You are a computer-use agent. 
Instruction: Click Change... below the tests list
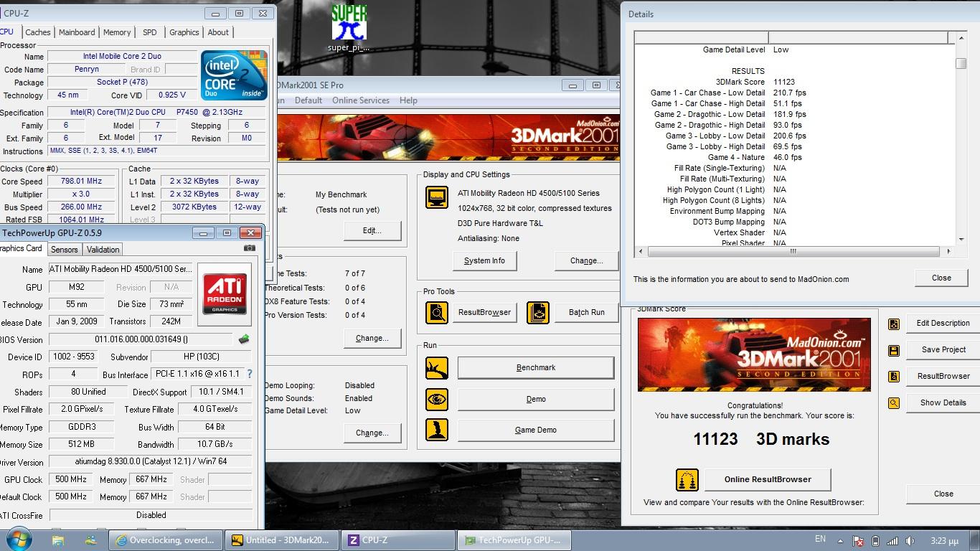click(372, 338)
